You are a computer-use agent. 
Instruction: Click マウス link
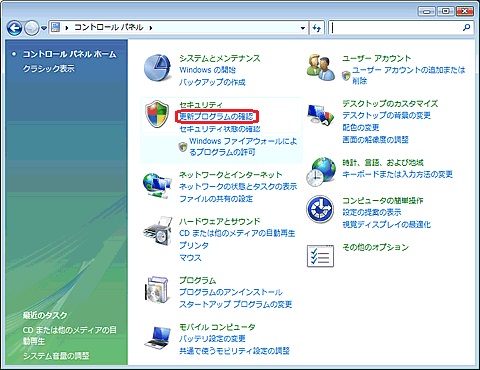click(190, 258)
